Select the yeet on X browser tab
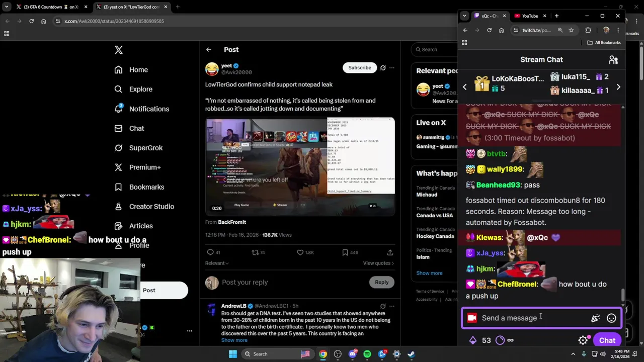This screenshot has width=644, height=362. pos(132,7)
